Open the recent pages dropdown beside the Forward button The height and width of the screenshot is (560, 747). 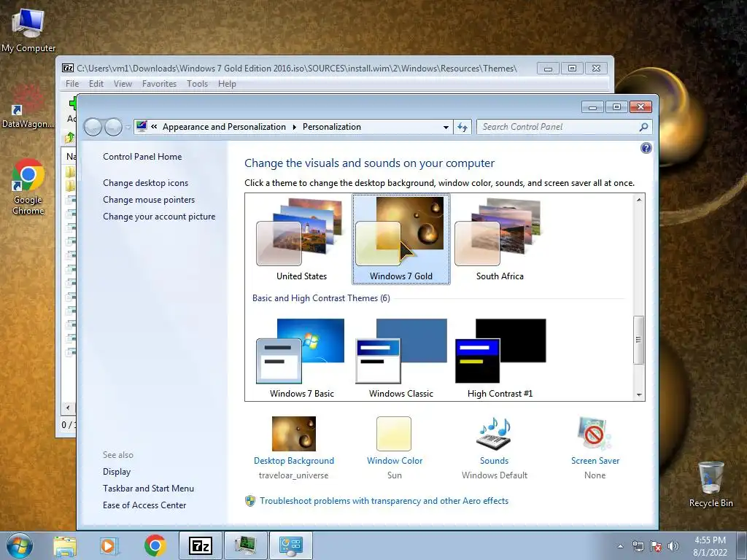click(128, 127)
